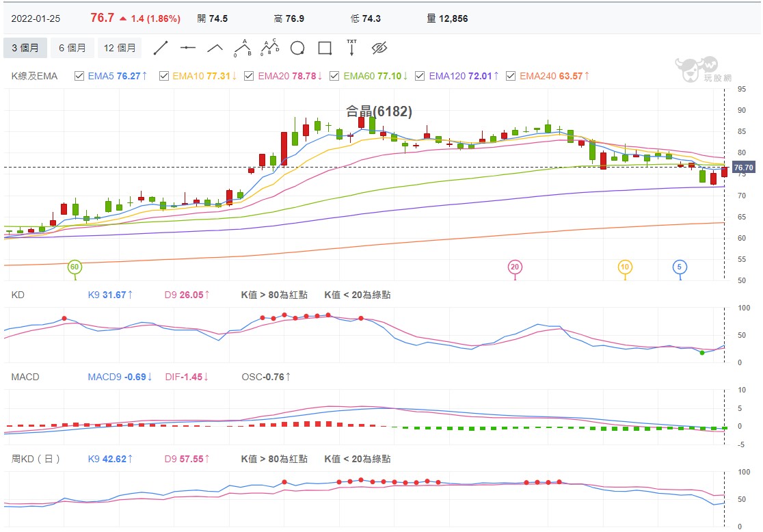Click the 76.70 current price tag
This screenshot has width=763, height=532.
pos(743,168)
